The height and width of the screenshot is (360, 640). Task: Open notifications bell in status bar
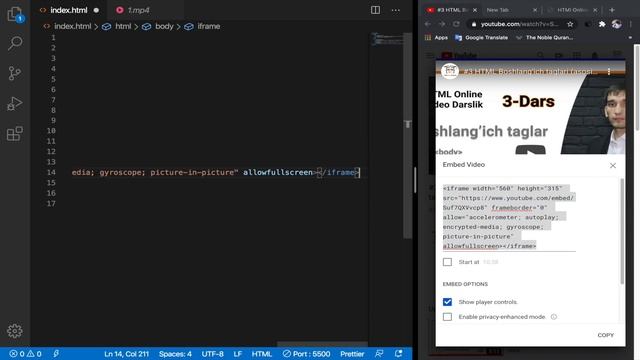[398, 354]
